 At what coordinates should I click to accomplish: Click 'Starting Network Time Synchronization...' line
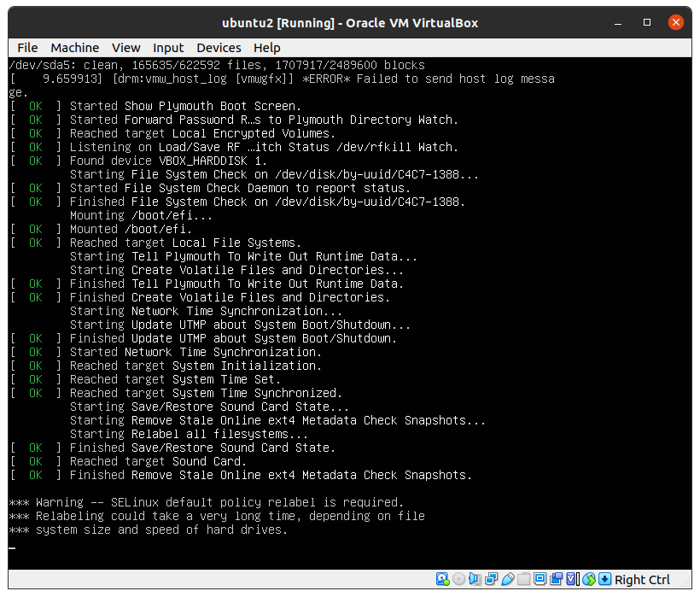coord(206,311)
